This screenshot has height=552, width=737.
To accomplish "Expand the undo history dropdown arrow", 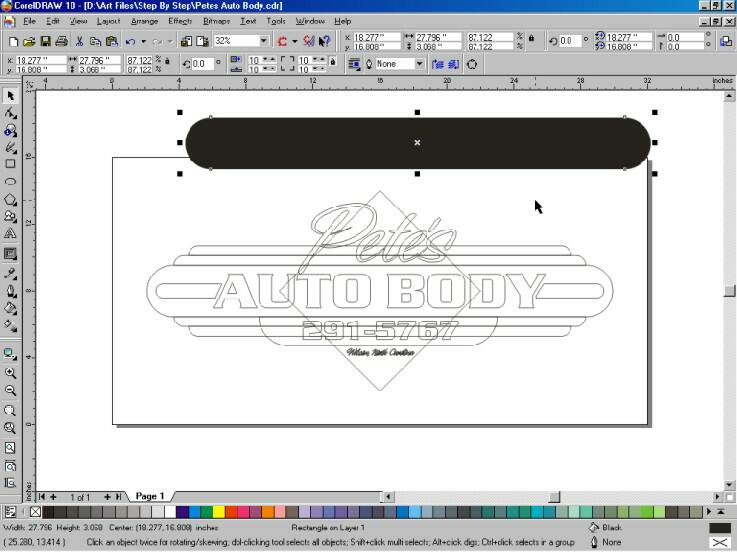I will (x=143, y=41).
